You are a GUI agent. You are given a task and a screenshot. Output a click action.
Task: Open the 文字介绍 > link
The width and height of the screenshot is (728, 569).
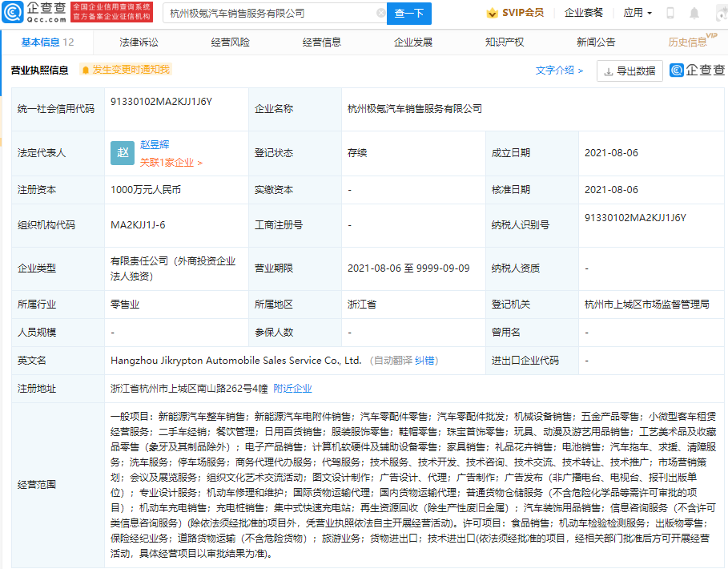click(559, 71)
